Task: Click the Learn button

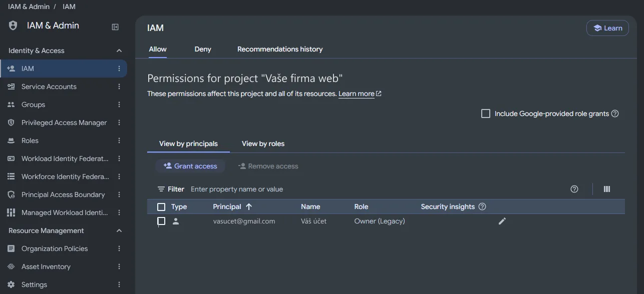Action: [x=607, y=28]
